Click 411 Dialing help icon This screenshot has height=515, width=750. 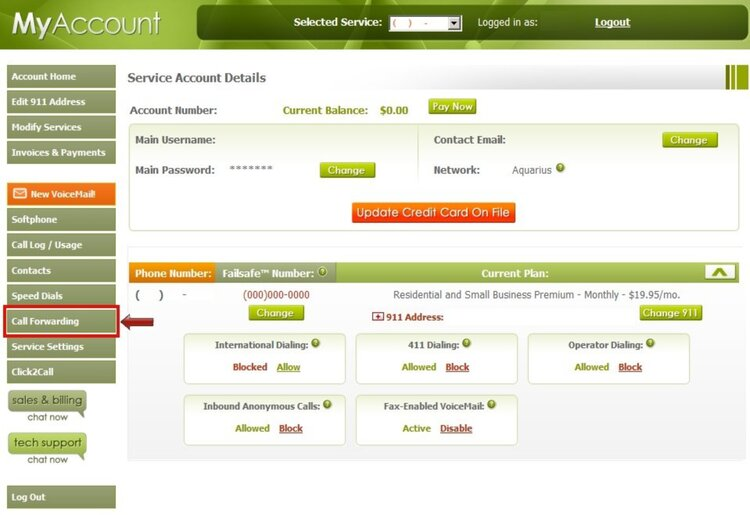click(466, 344)
